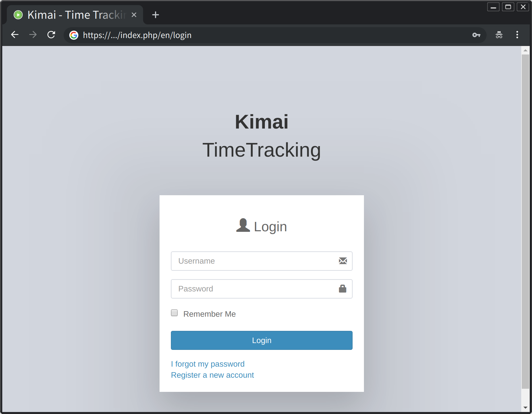Click the envelope icon in the Username field
The height and width of the screenshot is (414, 532).
click(343, 261)
